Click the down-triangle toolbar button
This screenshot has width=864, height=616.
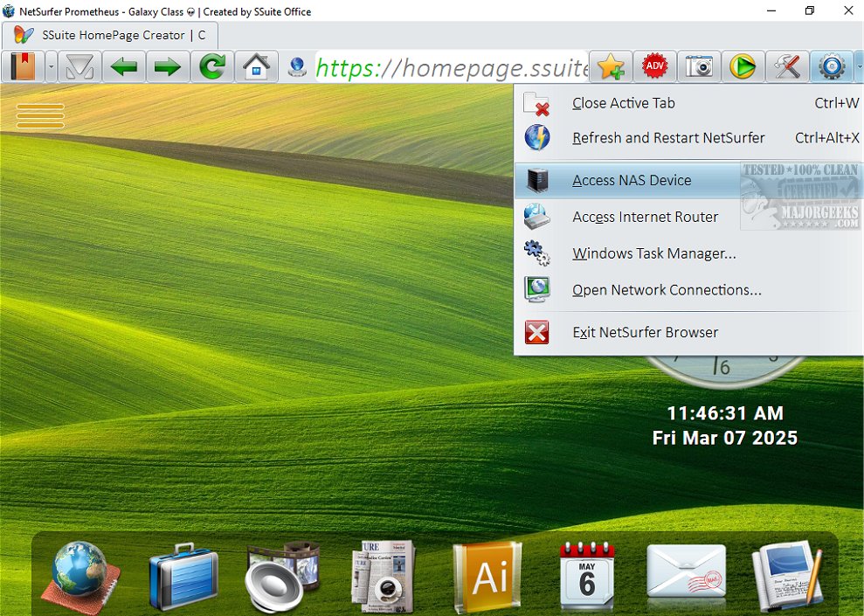(79, 66)
